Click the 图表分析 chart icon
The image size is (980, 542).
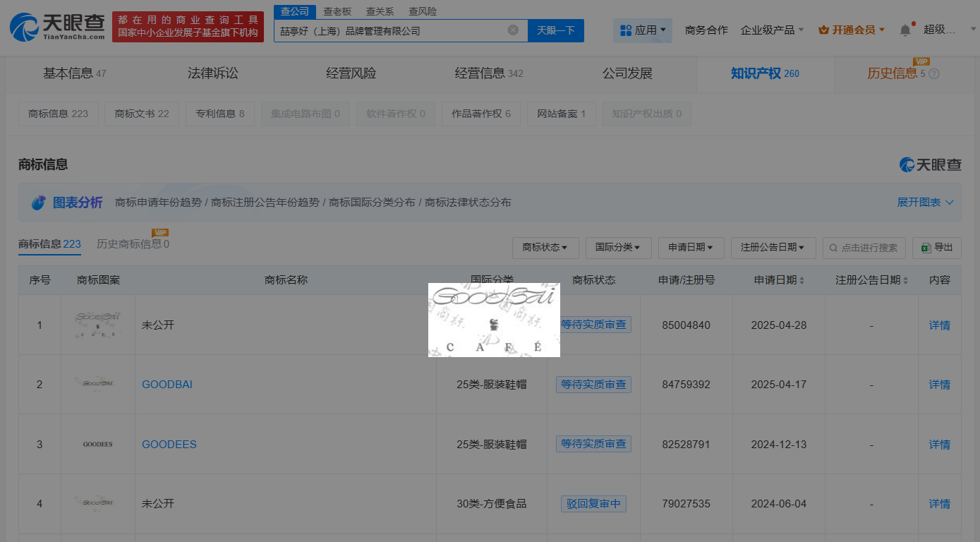coord(39,203)
